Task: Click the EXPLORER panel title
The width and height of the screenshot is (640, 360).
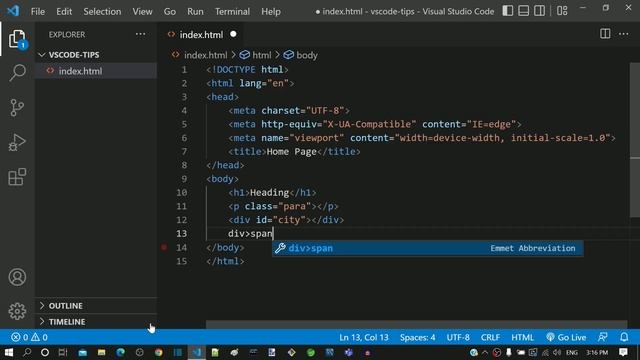Action: (67, 35)
